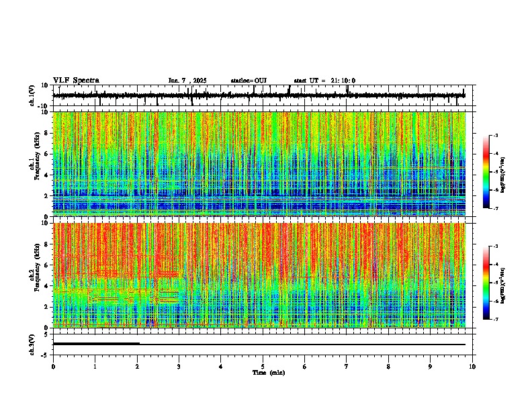Click the ch.2 color bar log(PSD) units label
Image resolution: width=532 pixels, height=411 pixels.
[503, 286]
